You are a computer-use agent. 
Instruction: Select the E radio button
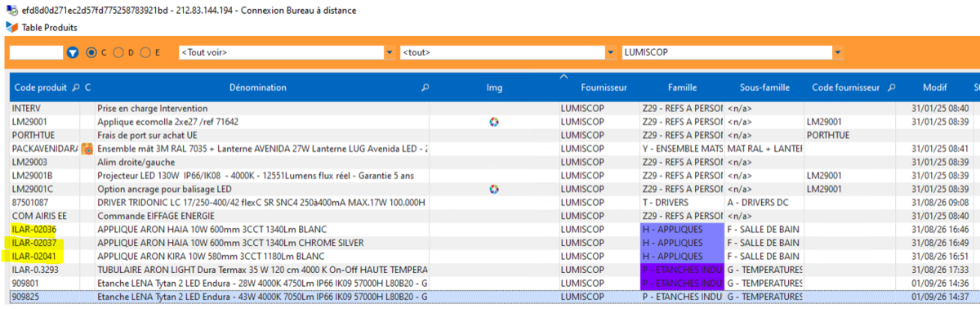[x=145, y=52]
